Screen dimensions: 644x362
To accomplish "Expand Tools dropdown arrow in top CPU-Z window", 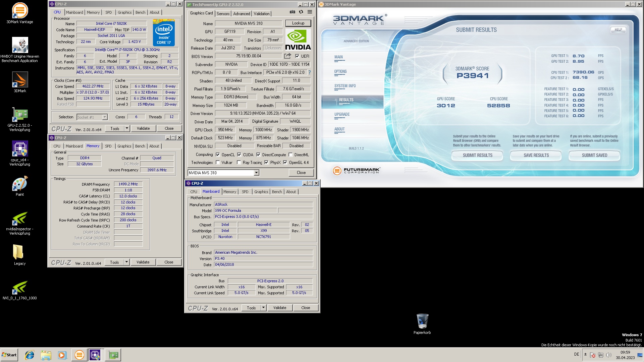I will point(127,128).
